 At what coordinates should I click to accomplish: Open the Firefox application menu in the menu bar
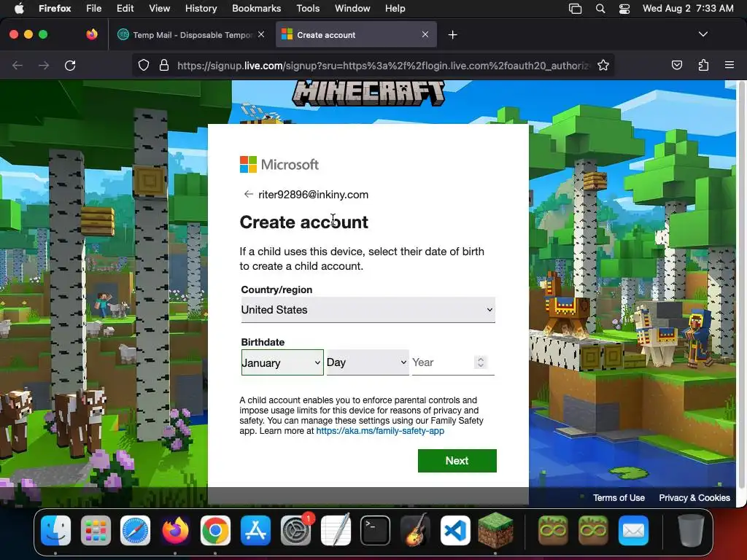[x=55, y=8]
